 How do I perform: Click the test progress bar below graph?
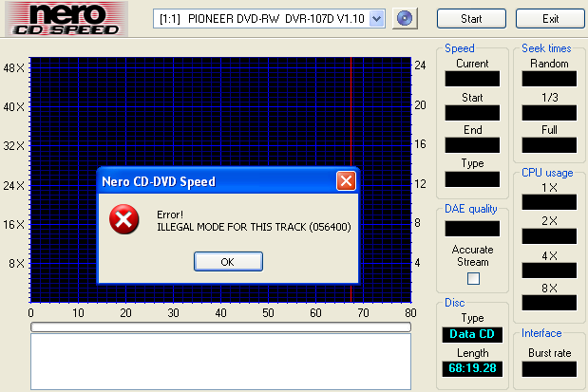[220, 327]
